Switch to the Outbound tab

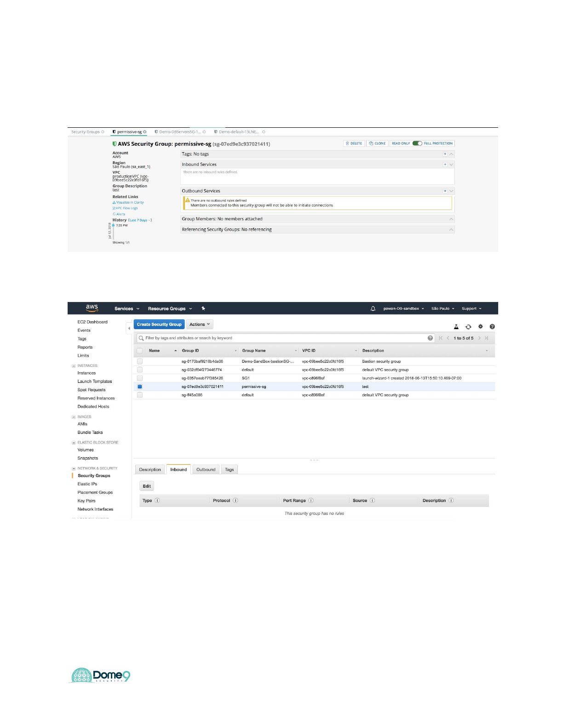(x=206, y=470)
